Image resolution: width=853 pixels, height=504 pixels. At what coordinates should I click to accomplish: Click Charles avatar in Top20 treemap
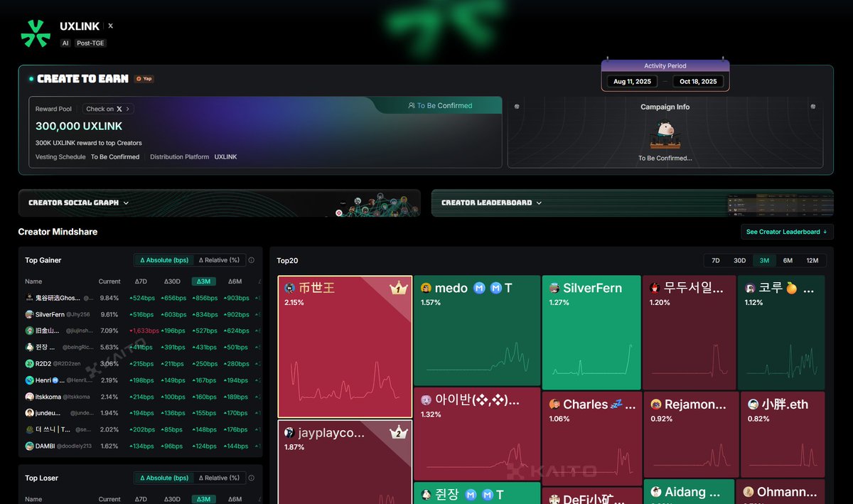coord(554,404)
